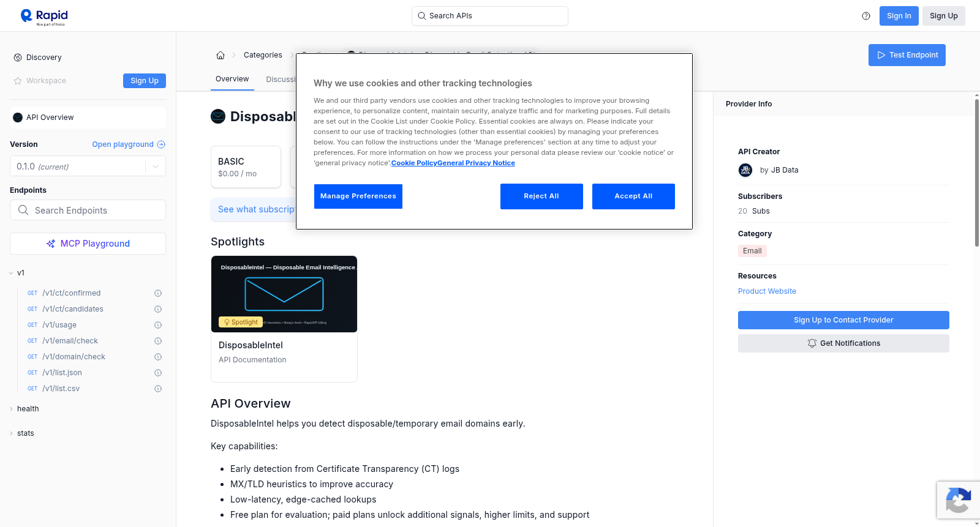This screenshot has width=980, height=527.
Task: Open the help question mark icon
Action: point(866,16)
